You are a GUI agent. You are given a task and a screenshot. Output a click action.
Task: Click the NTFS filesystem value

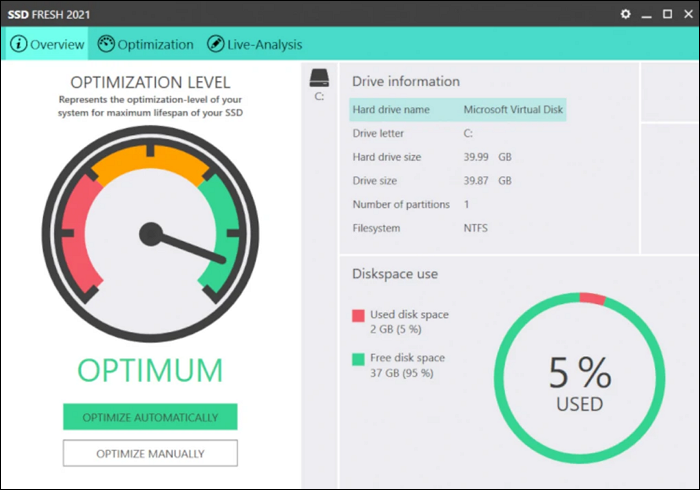pyautogui.click(x=475, y=228)
